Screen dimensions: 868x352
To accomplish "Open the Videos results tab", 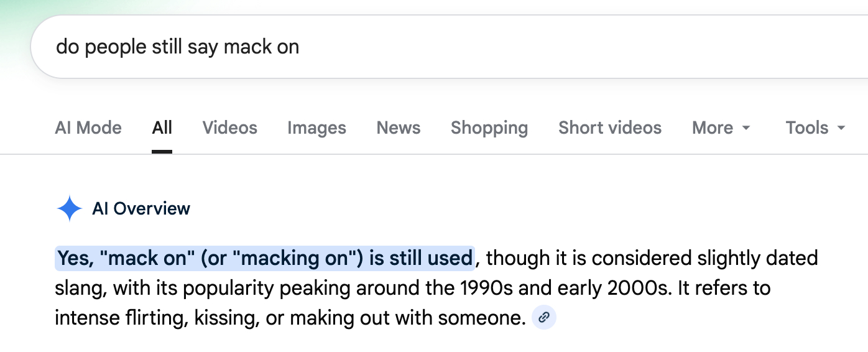I will click(x=229, y=128).
